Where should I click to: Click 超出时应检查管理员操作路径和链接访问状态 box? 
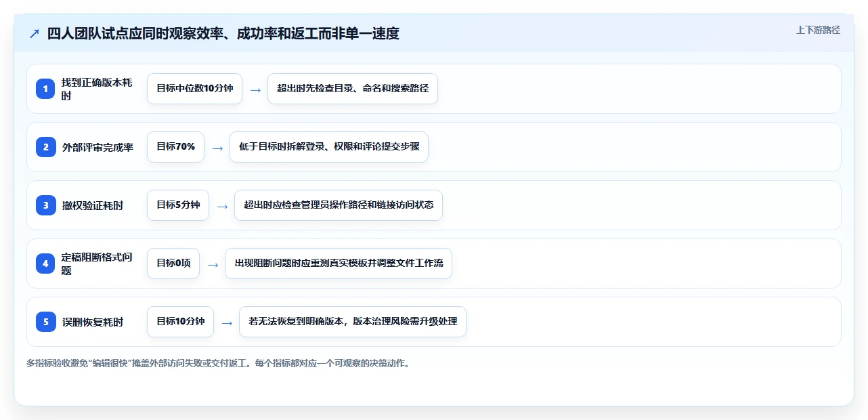pyautogui.click(x=339, y=205)
